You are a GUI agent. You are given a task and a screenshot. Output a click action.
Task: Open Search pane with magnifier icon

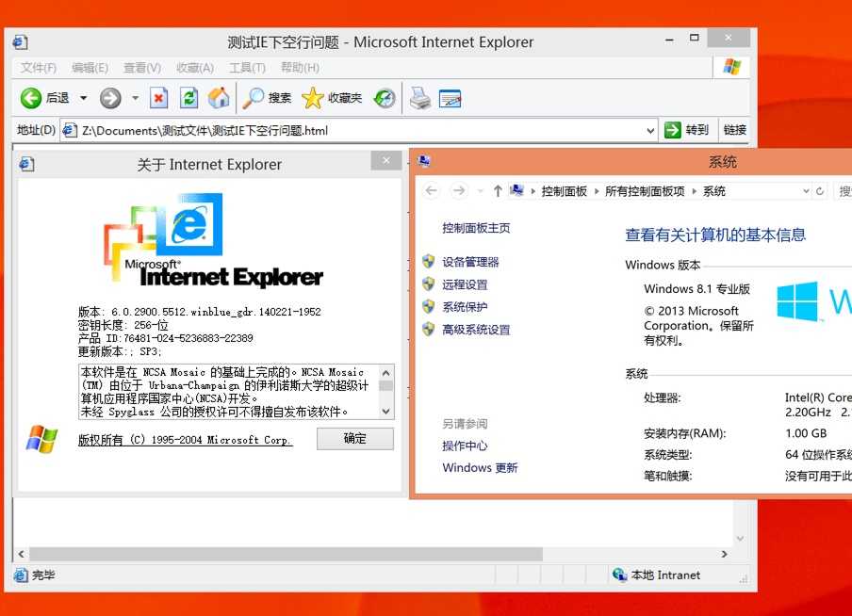253,98
